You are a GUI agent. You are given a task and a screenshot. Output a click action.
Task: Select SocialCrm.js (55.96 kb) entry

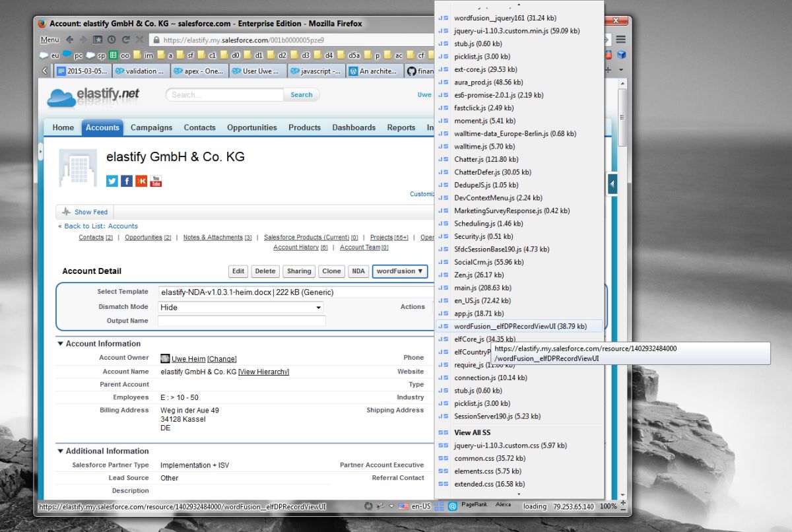click(520, 262)
